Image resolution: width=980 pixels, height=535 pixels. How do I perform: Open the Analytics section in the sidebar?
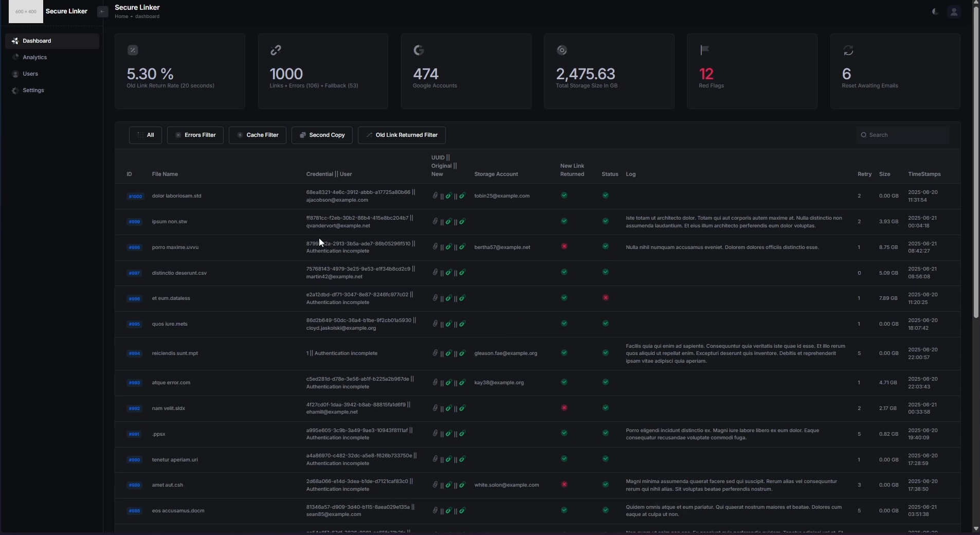coord(34,57)
